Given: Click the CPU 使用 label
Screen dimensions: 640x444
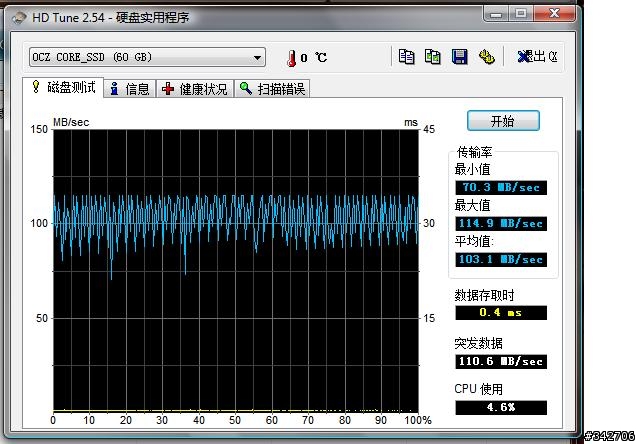Looking at the screenshot, I should [x=478, y=389].
